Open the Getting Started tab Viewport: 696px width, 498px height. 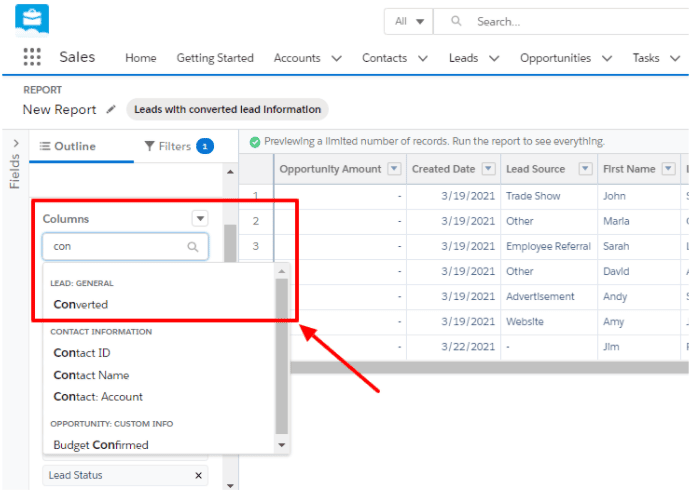[215, 58]
